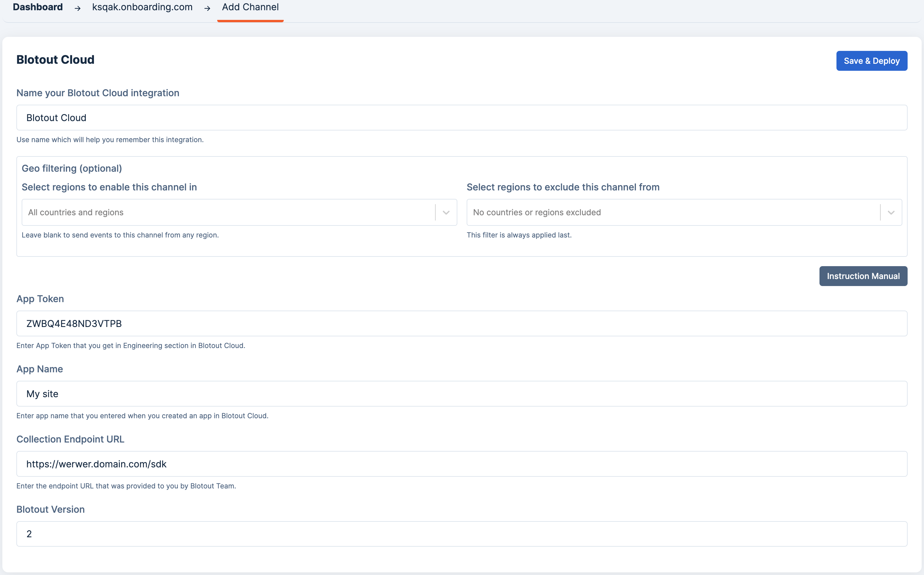924x575 pixels.
Task: Click the Blotout Cloud page heading
Action: 55,60
